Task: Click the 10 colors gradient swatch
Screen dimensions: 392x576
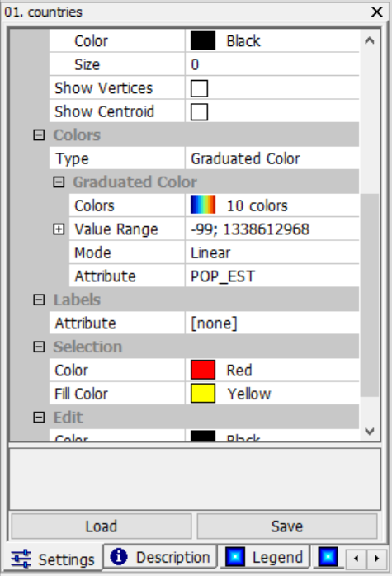Action: pyautogui.click(x=203, y=205)
